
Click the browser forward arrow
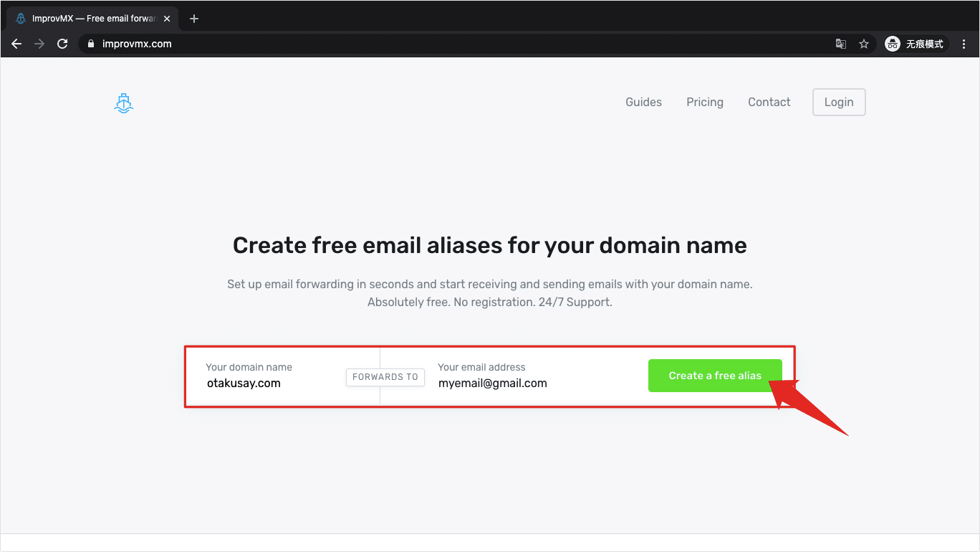(x=39, y=44)
